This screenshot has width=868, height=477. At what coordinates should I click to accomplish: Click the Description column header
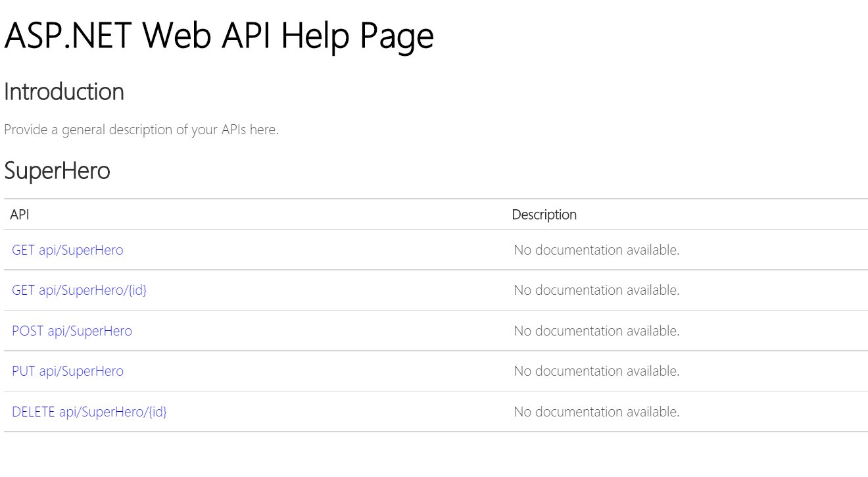pos(544,214)
